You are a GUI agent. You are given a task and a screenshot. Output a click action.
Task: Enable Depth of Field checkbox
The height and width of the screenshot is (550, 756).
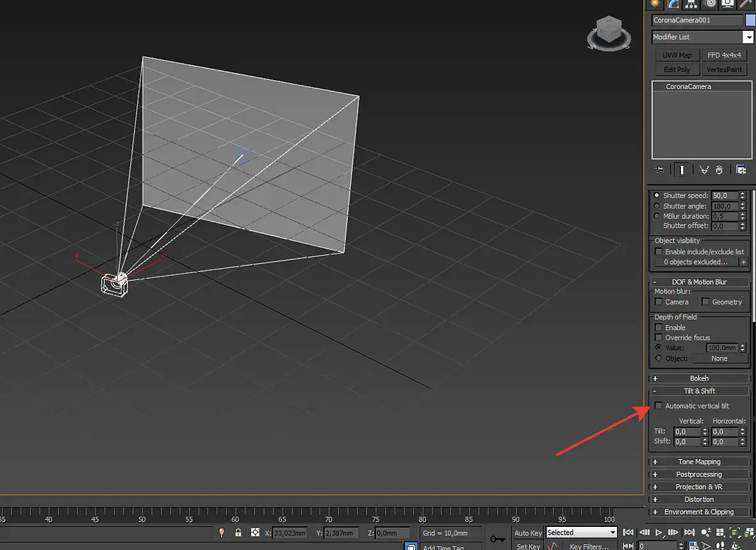pyautogui.click(x=659, y=327)
